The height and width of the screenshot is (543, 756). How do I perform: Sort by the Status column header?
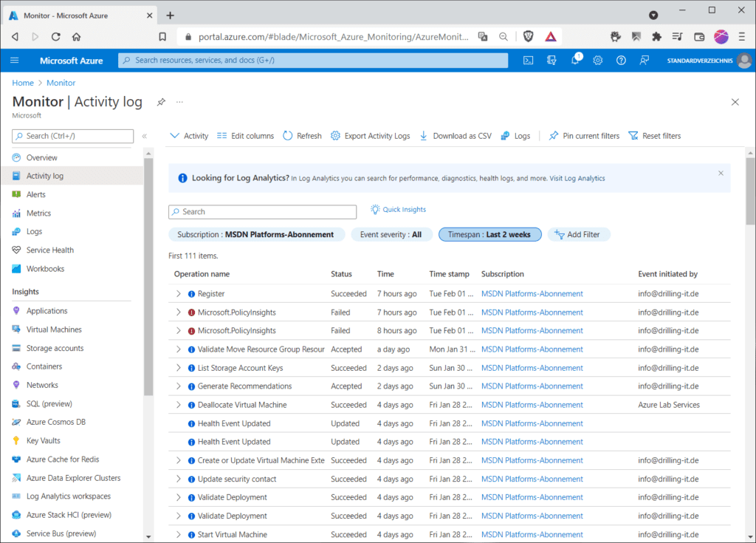pos(341,274)
